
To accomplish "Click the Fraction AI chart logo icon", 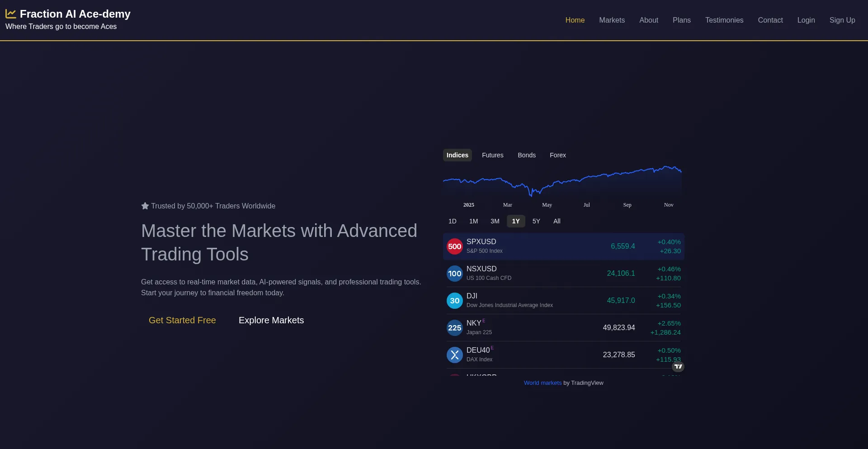I will (11, 14).
